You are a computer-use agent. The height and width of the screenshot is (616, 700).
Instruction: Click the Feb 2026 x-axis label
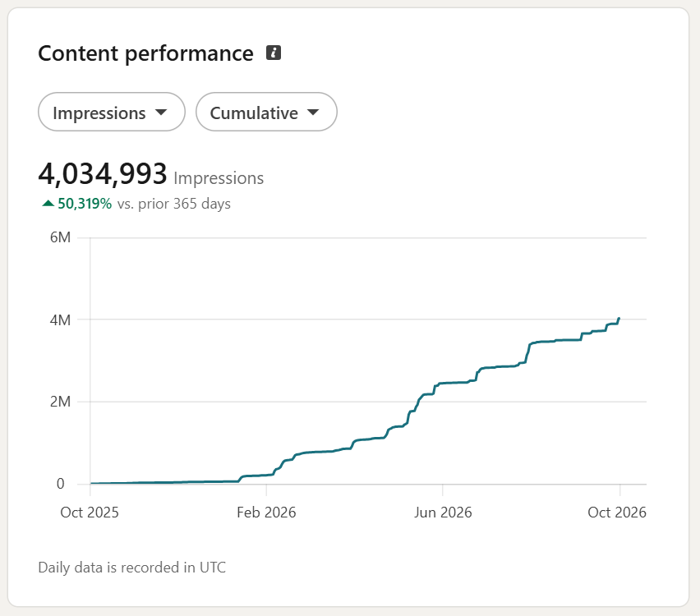coord(266,512)
